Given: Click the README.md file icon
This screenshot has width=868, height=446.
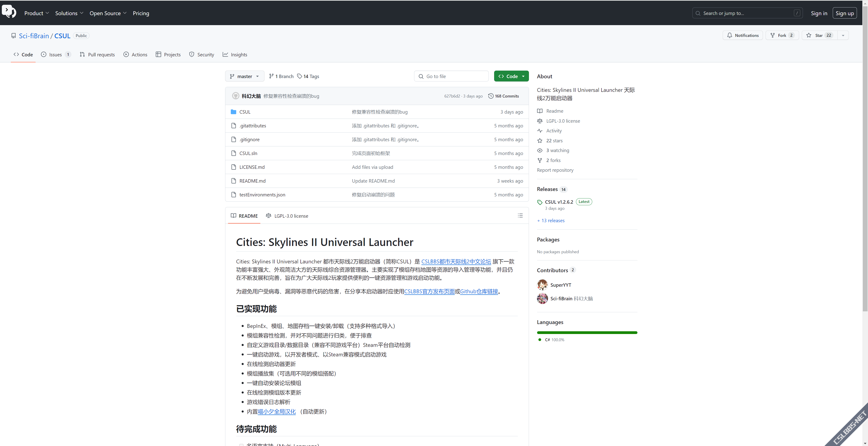Looking at the screenshot, I should 234,181.
